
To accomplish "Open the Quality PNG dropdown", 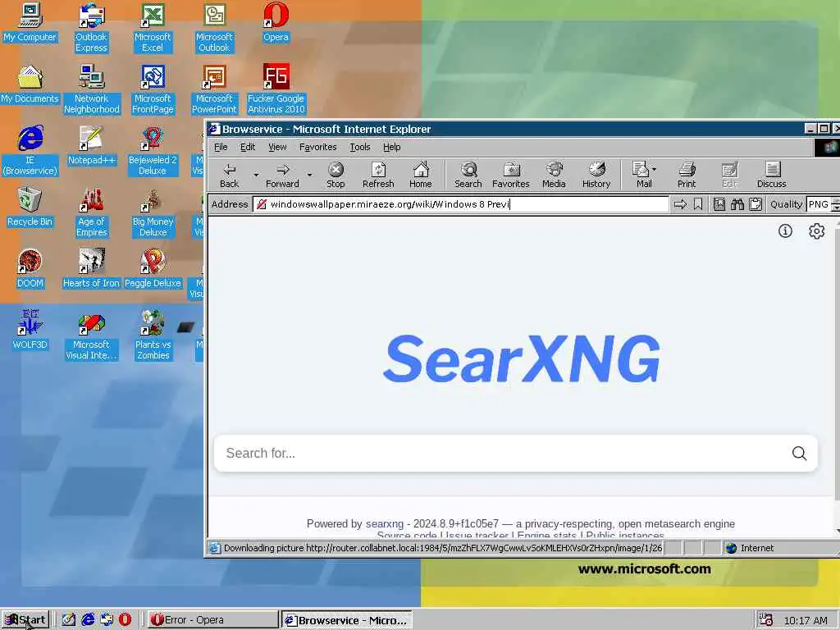I will (x=834, y=204).
